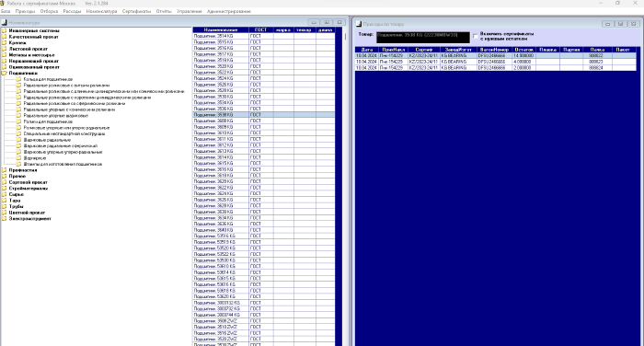The image size is (644, 346).
Task: Click folder icon of Шариковые радиальные
Action: [x=19, y=140]
